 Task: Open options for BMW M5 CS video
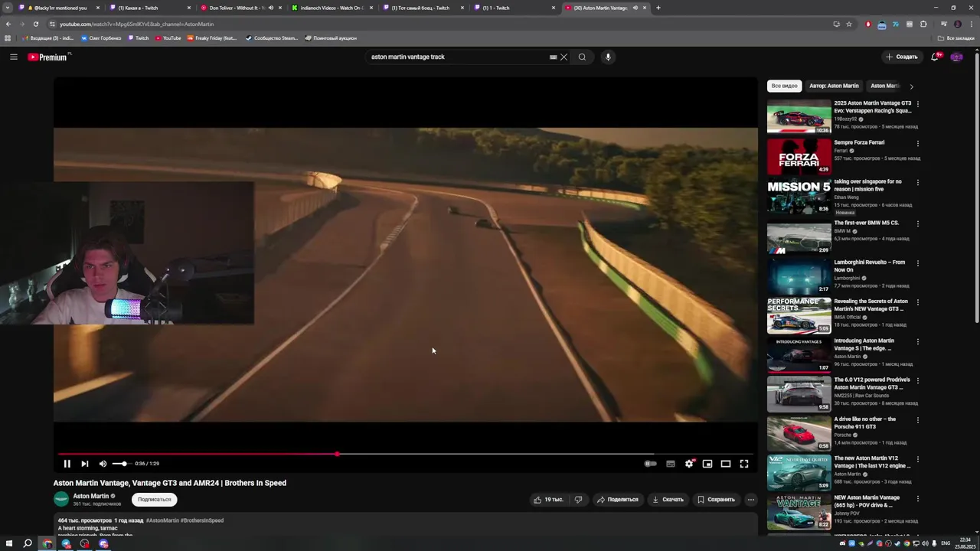point(917,223)
